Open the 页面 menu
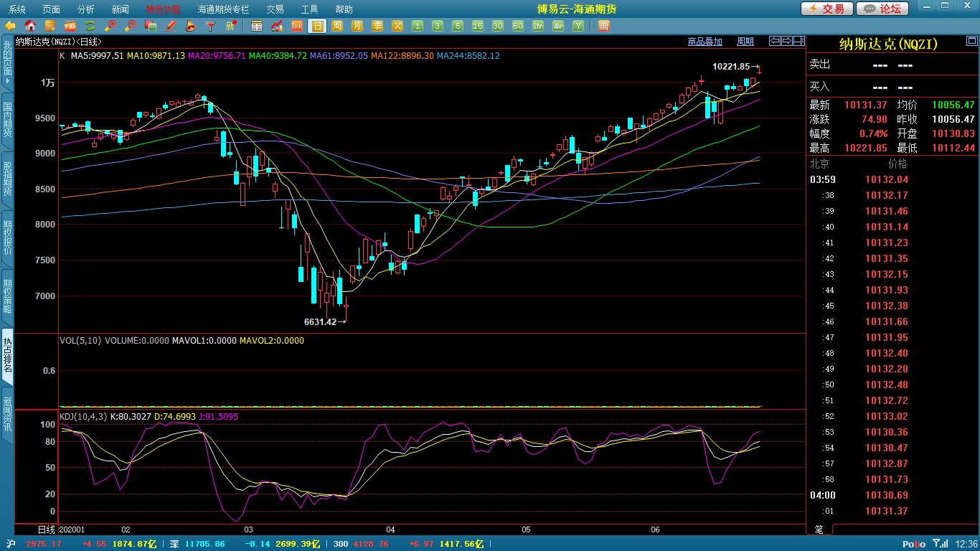 (x=52, y=9)
